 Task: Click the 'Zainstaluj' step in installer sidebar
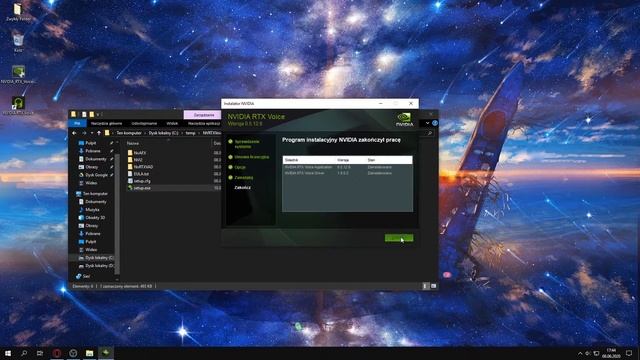pyautogui.click(x=244, y=178)
